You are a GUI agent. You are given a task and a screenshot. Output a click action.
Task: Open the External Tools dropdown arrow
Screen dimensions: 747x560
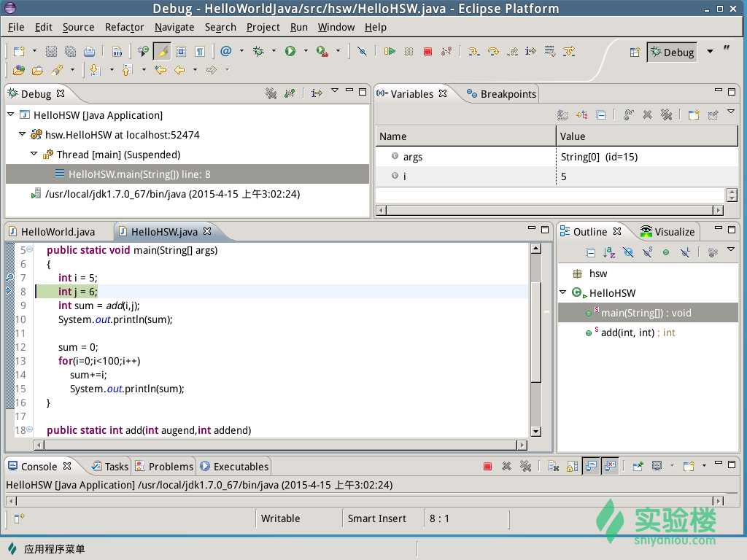point(338,51)
